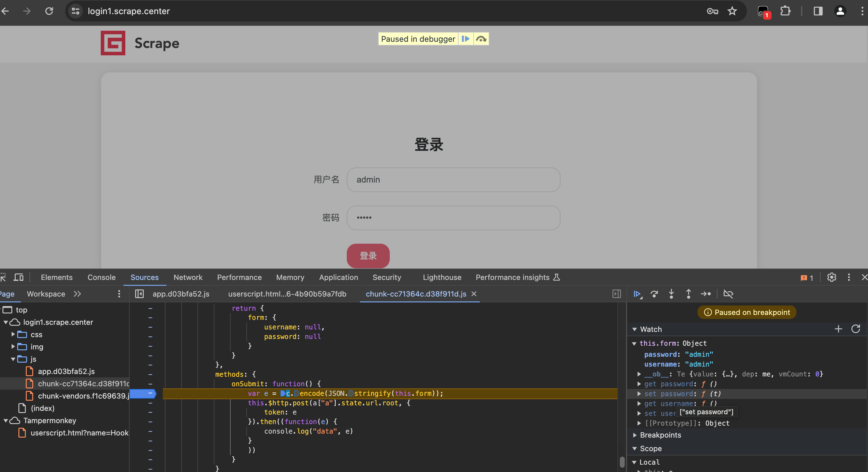The width and height of the screenshot is (868, 472).
Task: Expand the [[Prototype]] entry
Action: tap(639, 423)
